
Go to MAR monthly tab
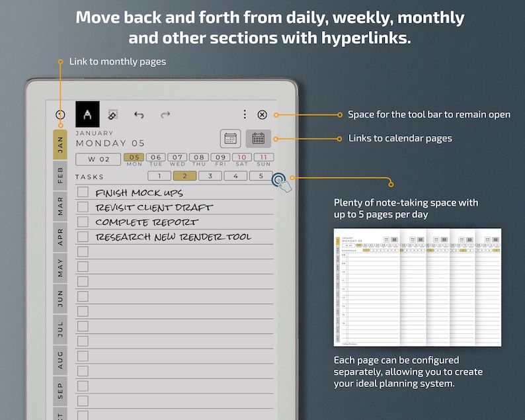point(60,206)
